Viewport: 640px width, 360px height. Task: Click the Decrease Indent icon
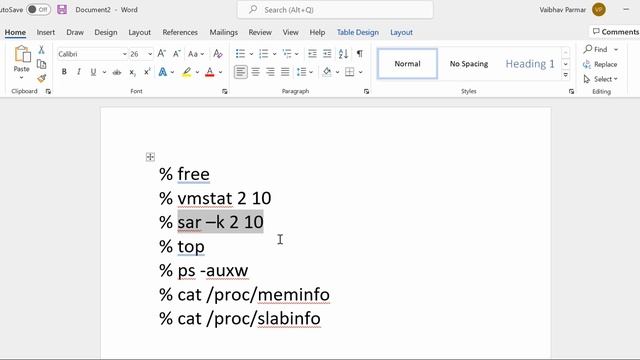pyautogui.click(x=312, y=53)
